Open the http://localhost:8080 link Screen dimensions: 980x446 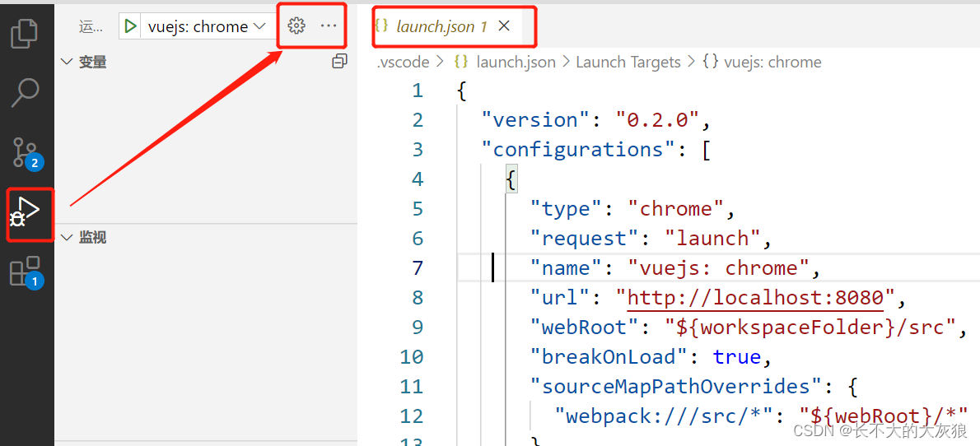(755, 298)
